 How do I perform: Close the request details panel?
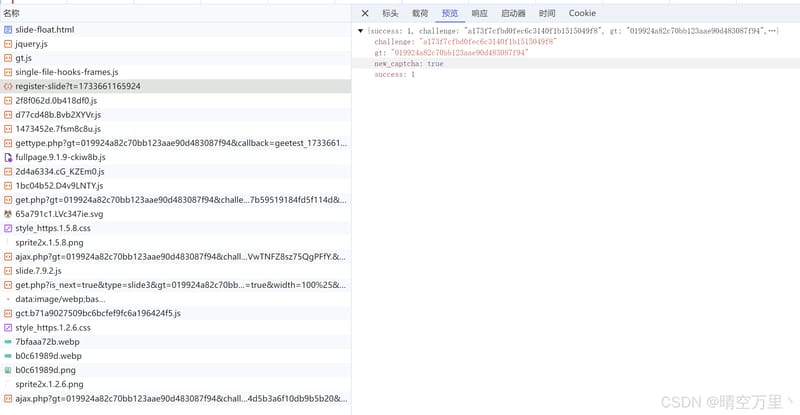tap(365, 13)
